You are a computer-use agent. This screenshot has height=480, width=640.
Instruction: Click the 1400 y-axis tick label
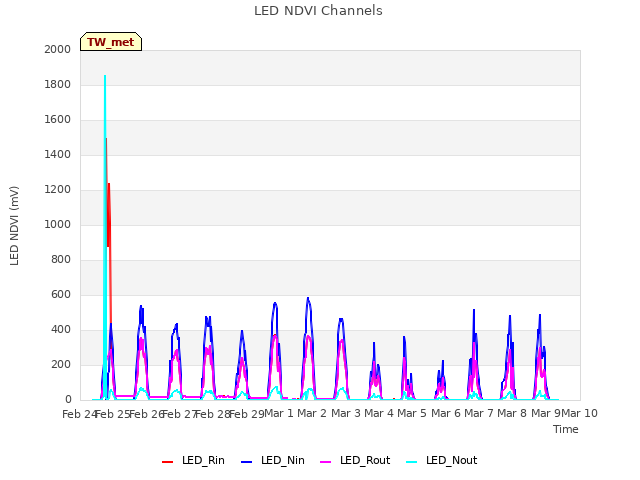click(58, 155)
